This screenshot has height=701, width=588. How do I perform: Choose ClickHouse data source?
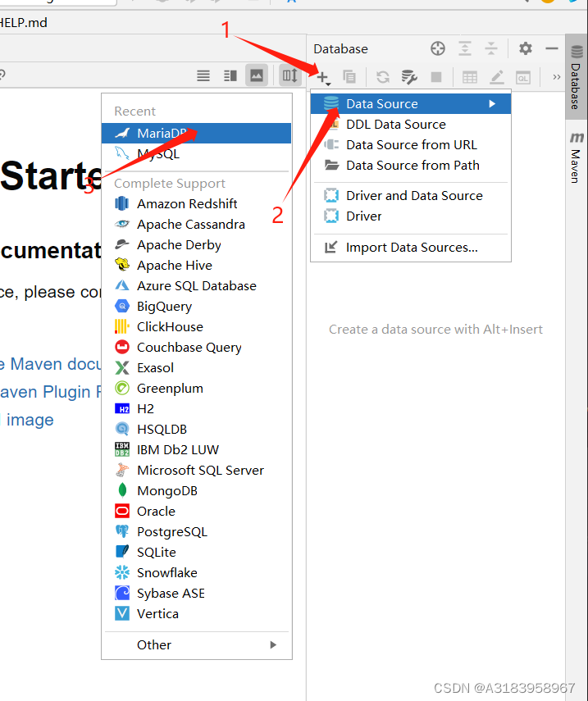196,327
